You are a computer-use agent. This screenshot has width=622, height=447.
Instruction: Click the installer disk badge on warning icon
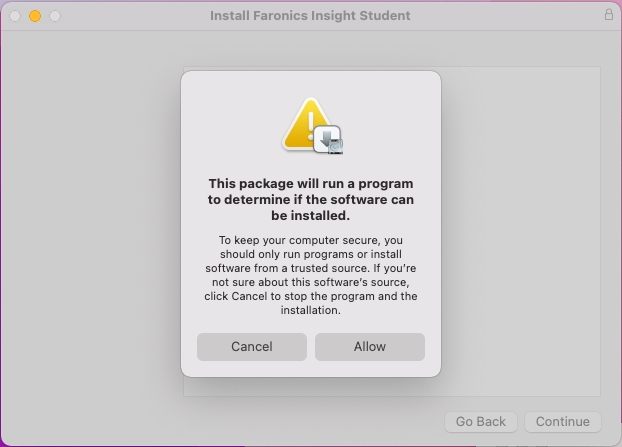tap(330, 139)
